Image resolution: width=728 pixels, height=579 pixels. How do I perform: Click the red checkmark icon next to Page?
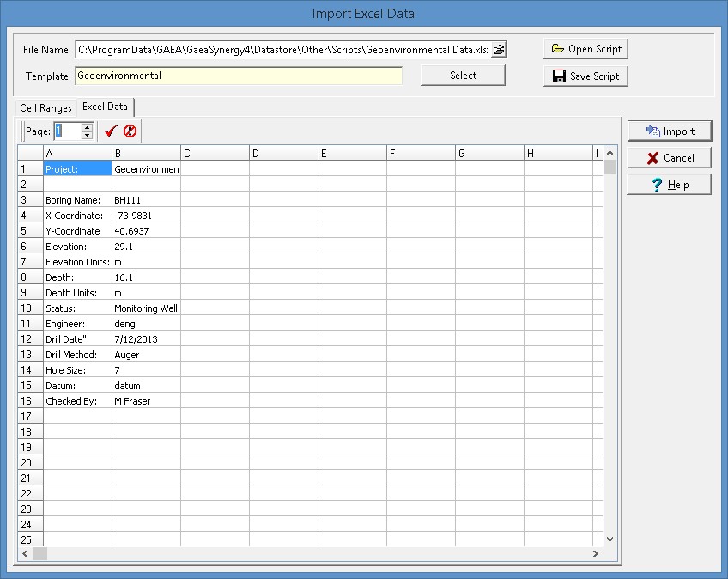coord(110,131)
